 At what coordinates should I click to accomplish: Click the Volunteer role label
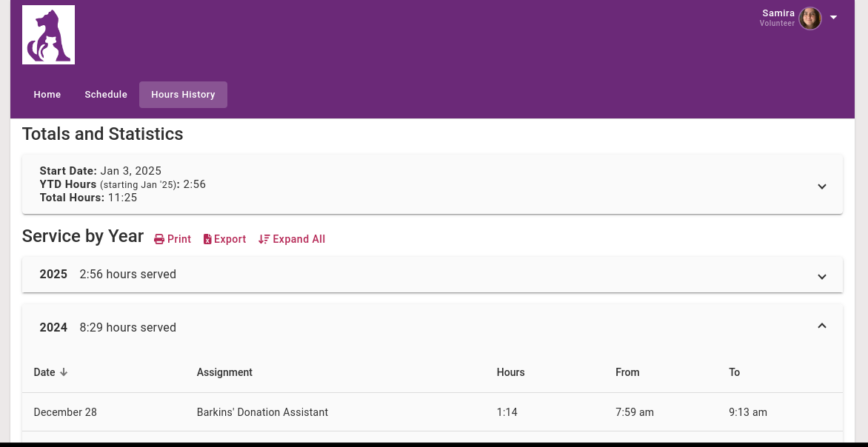pyautogui.click(x=777, y=23)
